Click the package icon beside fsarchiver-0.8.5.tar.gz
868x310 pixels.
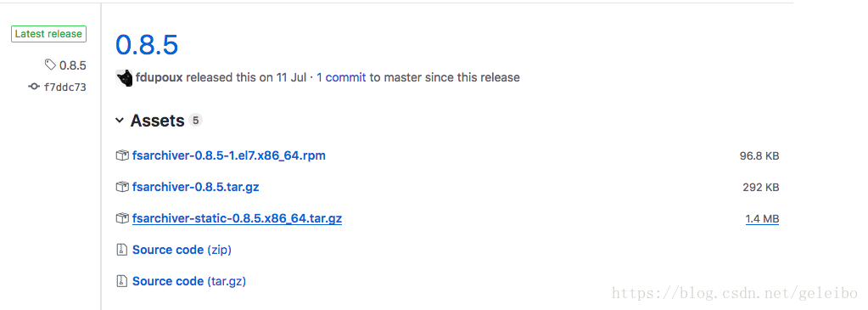122,188
